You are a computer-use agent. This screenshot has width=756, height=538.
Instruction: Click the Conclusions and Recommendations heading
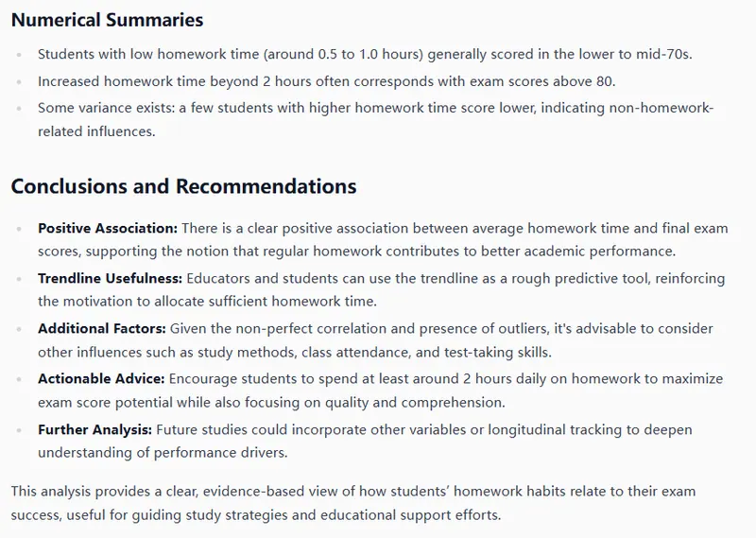[183, 184]
